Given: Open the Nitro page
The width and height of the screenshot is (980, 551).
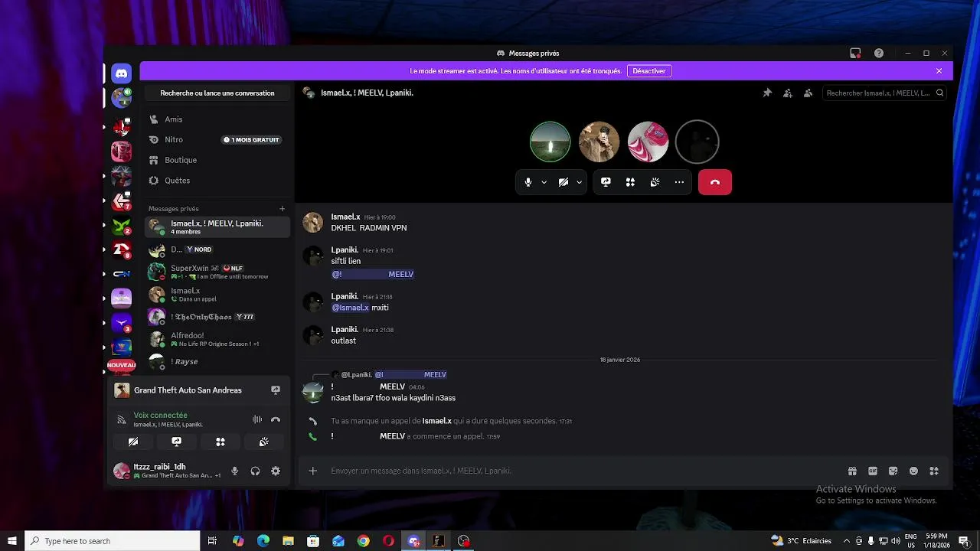Looking at the screenshot, I should 217,140.
